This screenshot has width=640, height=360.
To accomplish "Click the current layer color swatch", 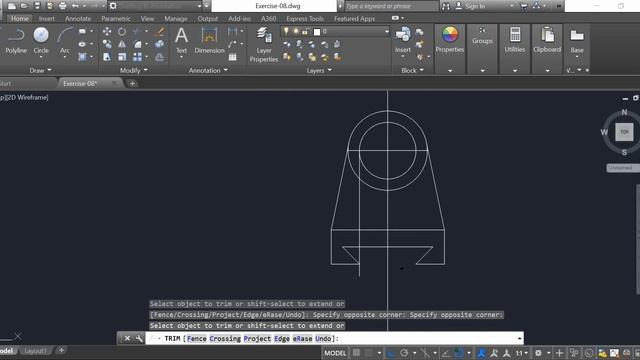I will point(317,31).
